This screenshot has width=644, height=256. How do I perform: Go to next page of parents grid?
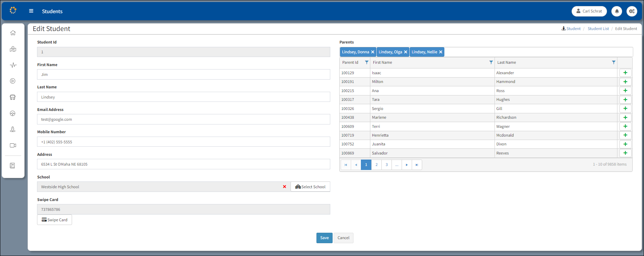[x=407, y=165]
